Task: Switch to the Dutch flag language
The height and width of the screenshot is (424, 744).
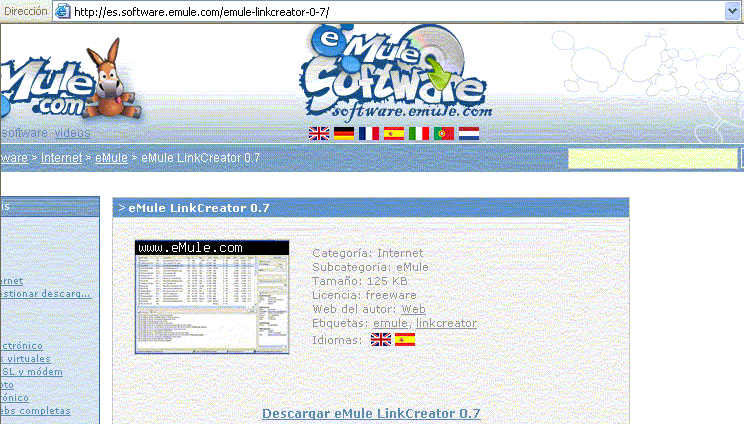Action: (x=469, y=134)
